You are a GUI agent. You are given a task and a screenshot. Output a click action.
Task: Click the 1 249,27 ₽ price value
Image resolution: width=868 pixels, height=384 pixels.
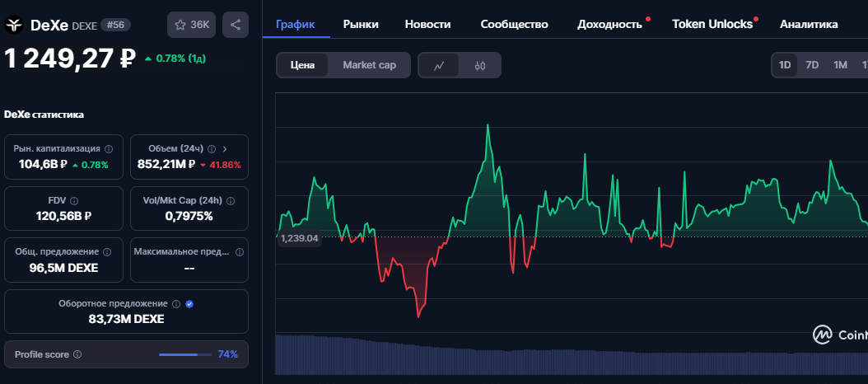click(70, 59)
